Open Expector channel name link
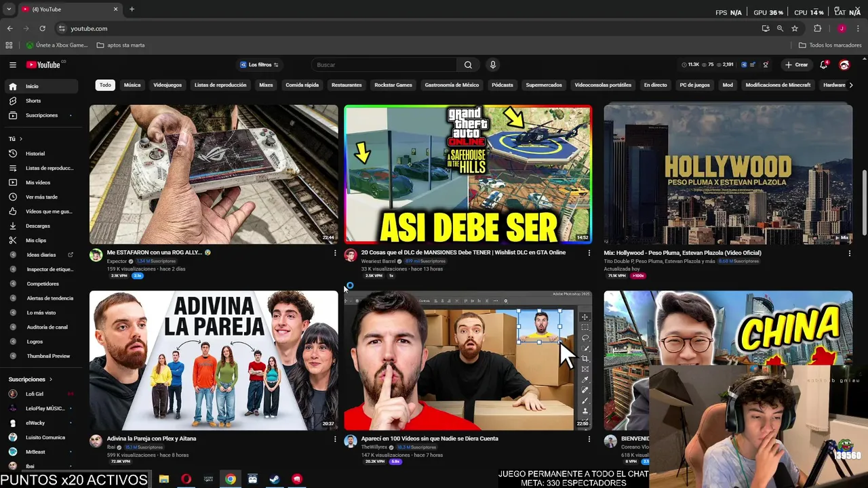The image size is (868, 488). pos(117,261)
